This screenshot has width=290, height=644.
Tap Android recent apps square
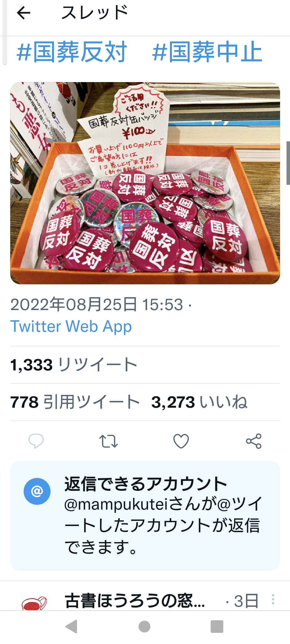217,627
